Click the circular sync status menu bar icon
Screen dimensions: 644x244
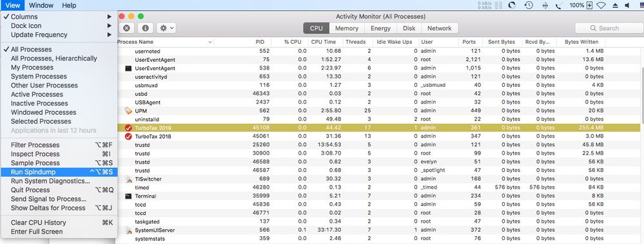[x=512, y=5]
